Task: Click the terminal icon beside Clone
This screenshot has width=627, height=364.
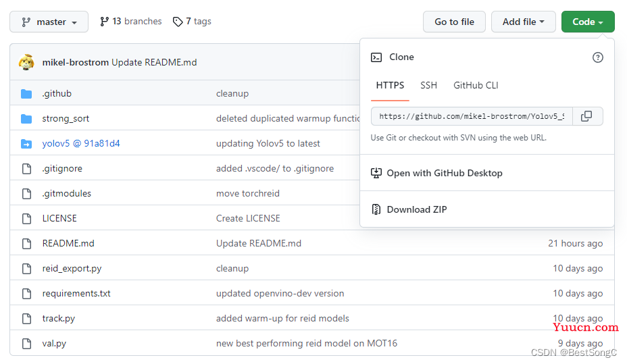Action: coord(376,57)
